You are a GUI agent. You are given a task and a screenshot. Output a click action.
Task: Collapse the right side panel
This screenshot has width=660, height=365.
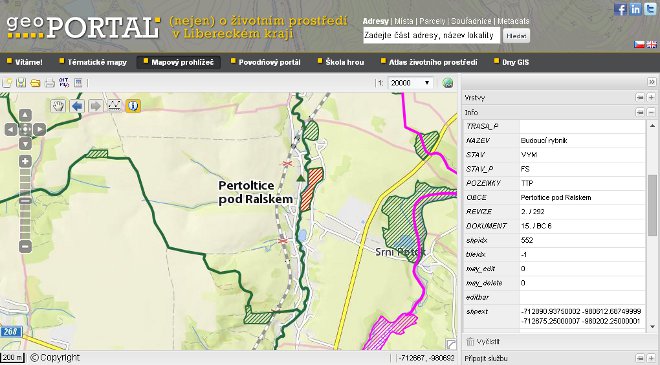[x=652, y=82]
